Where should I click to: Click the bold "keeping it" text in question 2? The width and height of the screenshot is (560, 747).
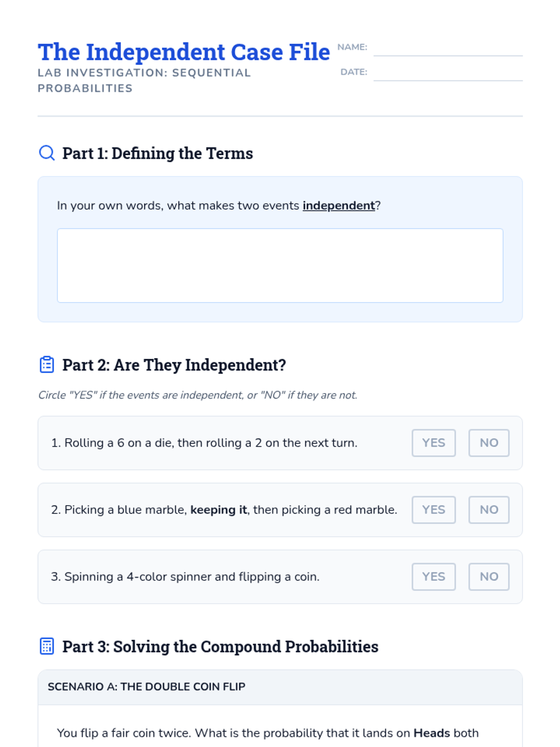pos(218,510)
